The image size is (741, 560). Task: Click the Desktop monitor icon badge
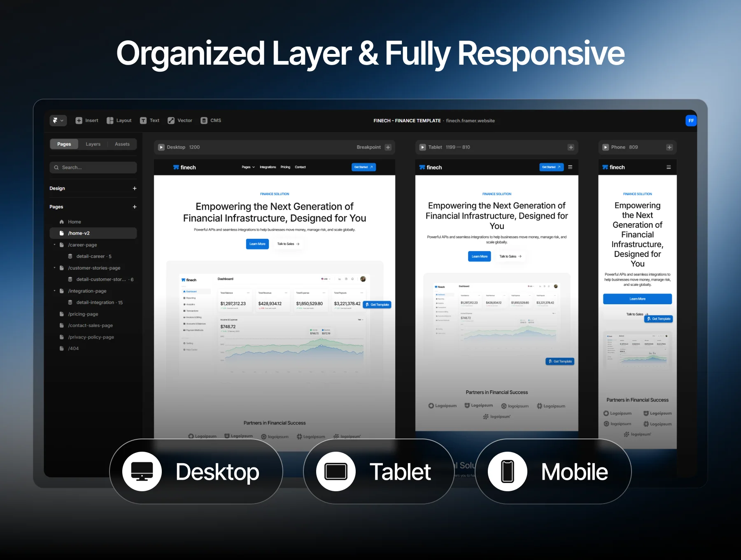(142, 471)
